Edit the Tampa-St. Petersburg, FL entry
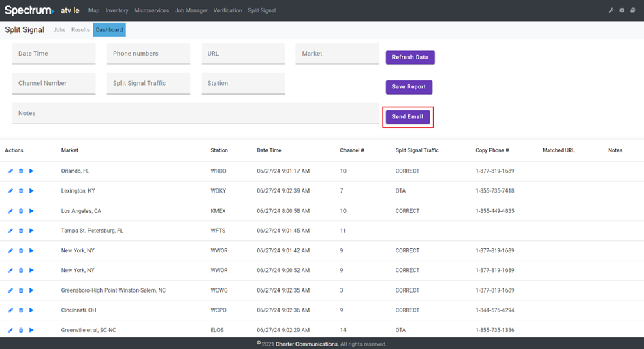The image size is (644, 349). [10, 231]
